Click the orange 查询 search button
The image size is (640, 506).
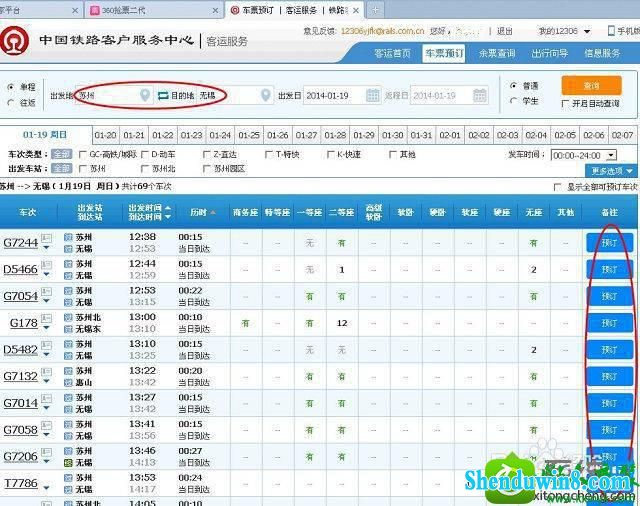(x=591, y=86)
